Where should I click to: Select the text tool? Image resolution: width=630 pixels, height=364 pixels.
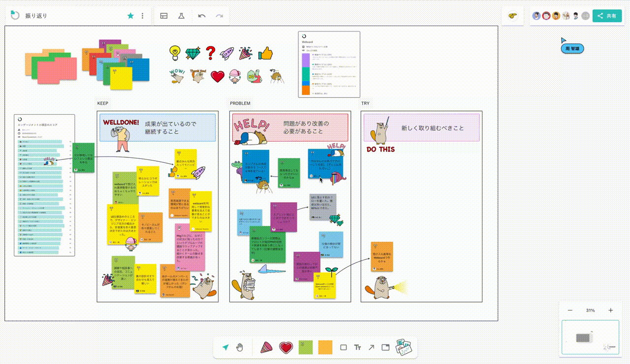[358, 347]
